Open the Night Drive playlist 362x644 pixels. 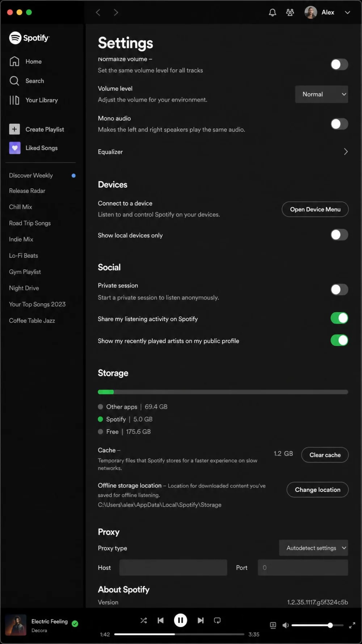pos(24,288)
